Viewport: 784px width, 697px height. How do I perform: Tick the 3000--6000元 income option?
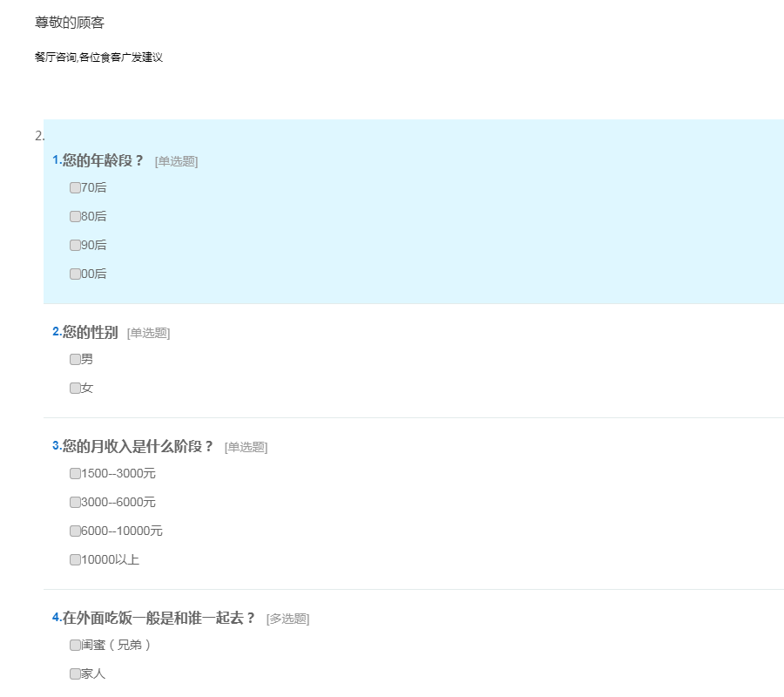(75, 502)
